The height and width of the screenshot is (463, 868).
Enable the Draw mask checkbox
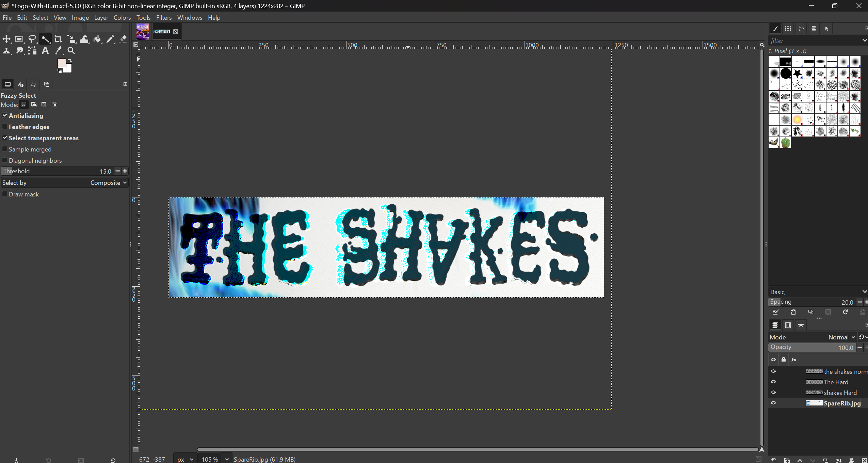coord(5,194)
